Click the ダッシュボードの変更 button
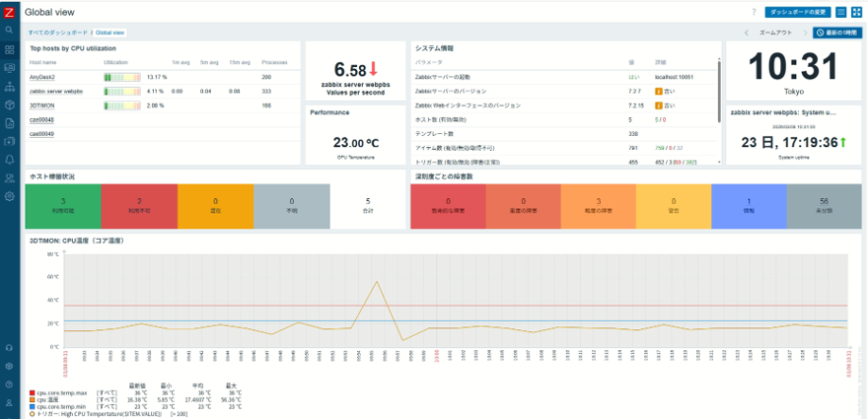 (x=798, y=12)
